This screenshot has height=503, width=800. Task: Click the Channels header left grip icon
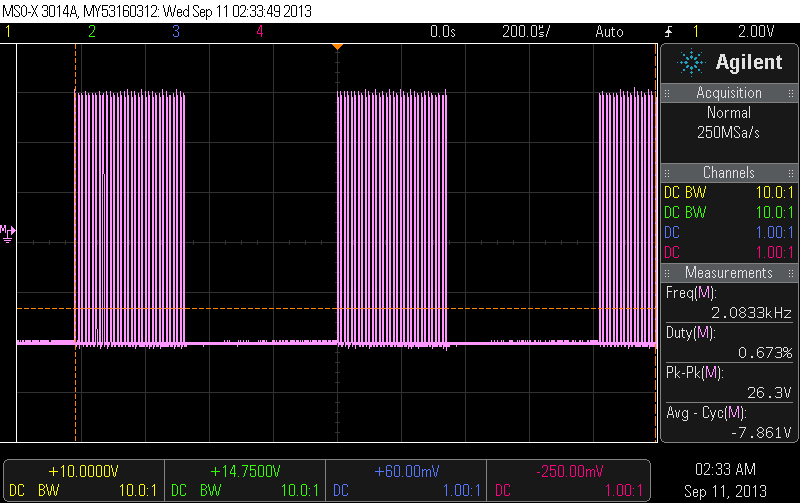pyautogui.click(x=667, y=173)
